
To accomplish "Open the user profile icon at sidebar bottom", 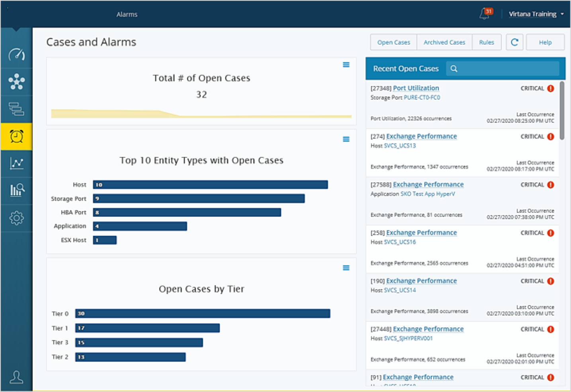I will click(16, 377).
